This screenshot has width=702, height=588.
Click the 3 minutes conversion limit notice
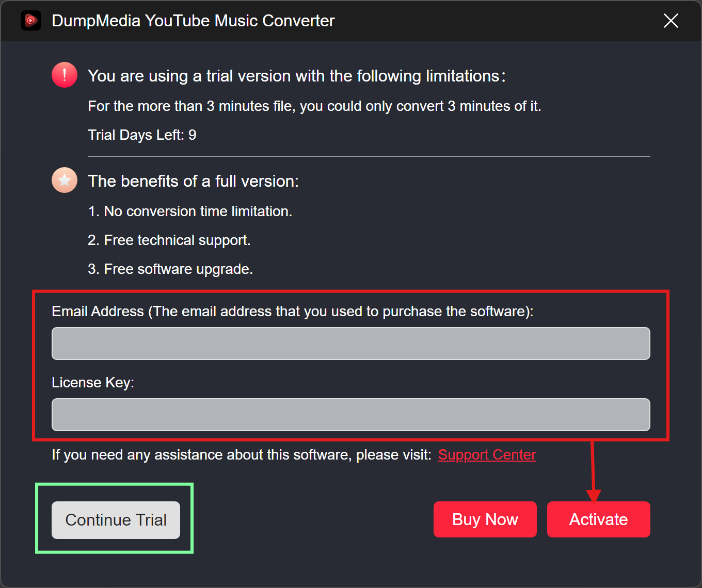pyautogui.click(x=314, y=106)
